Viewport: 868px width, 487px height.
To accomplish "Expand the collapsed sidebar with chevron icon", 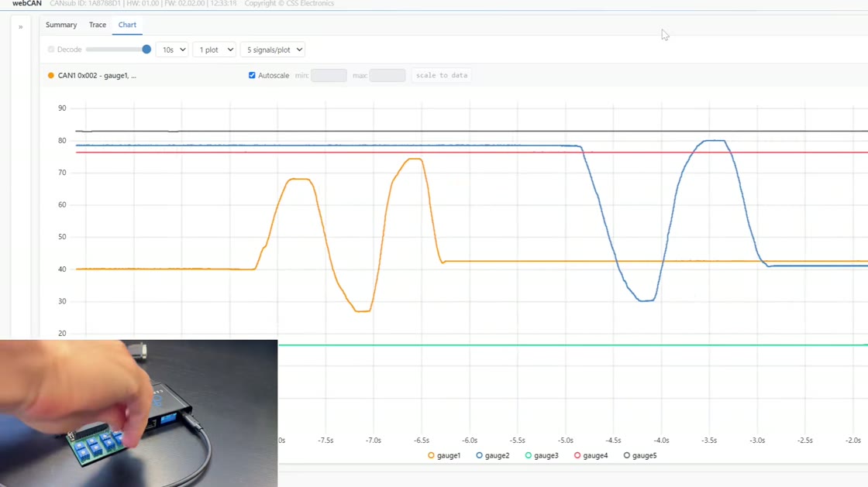I will pos(20,27).
